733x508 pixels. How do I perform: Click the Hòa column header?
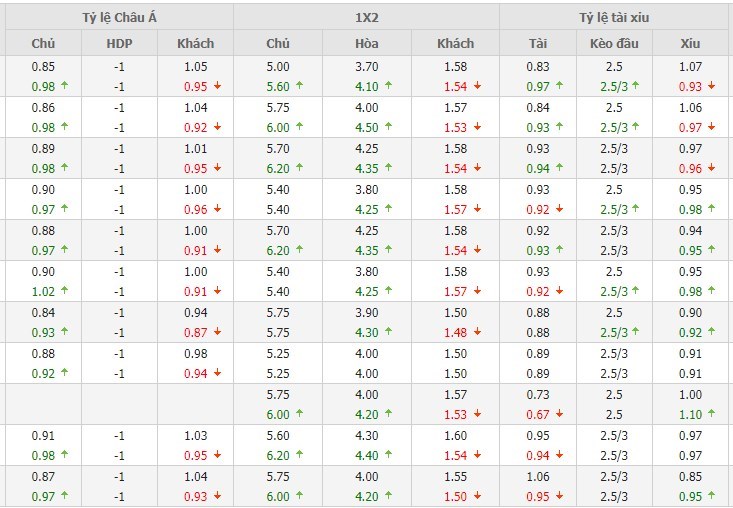pyautogui.click(x=366, y=43)
